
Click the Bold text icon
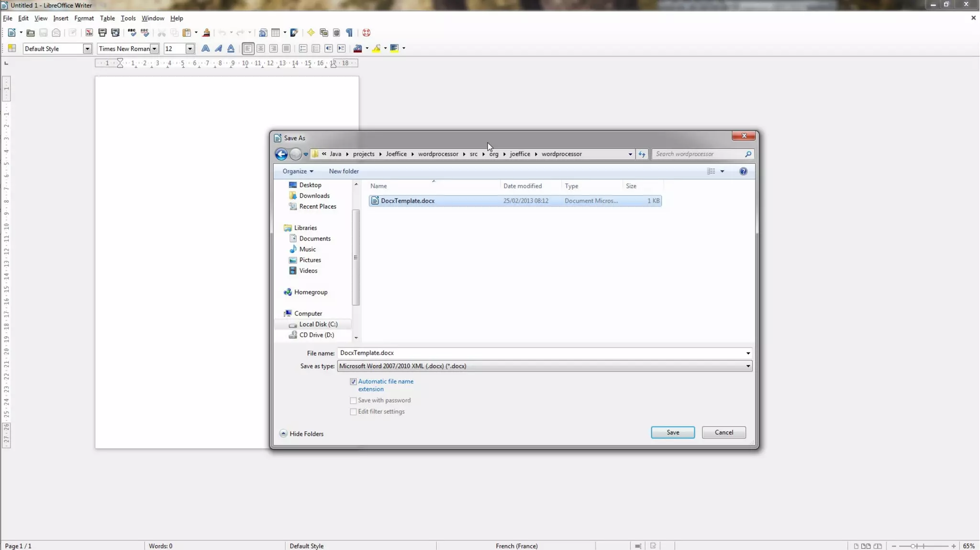205,48
